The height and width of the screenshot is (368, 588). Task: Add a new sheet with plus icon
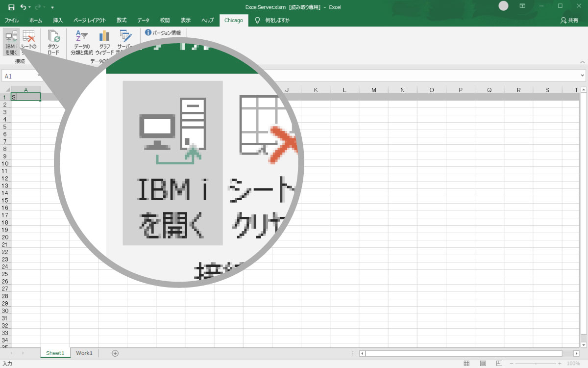[115, 353]
